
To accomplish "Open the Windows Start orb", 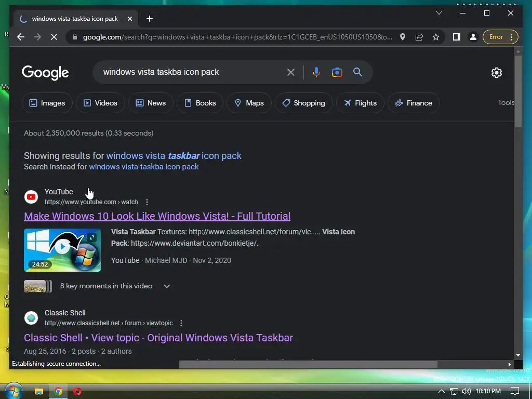I will (x=13, y=390).
